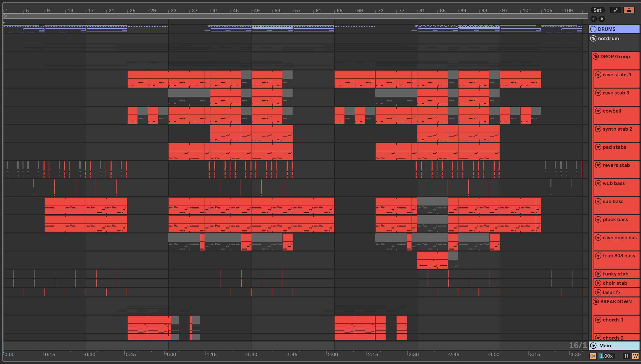Toggle the H height optimize button

[627, 356]
